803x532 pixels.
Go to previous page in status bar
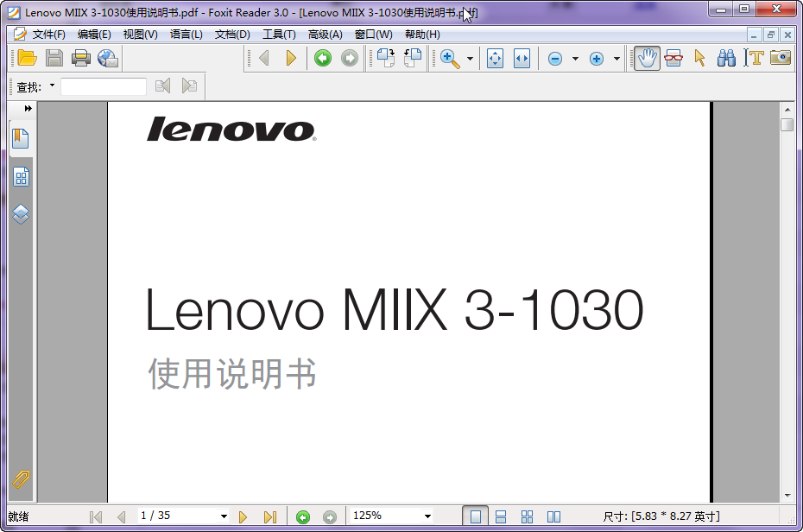[x=122, y=517]
